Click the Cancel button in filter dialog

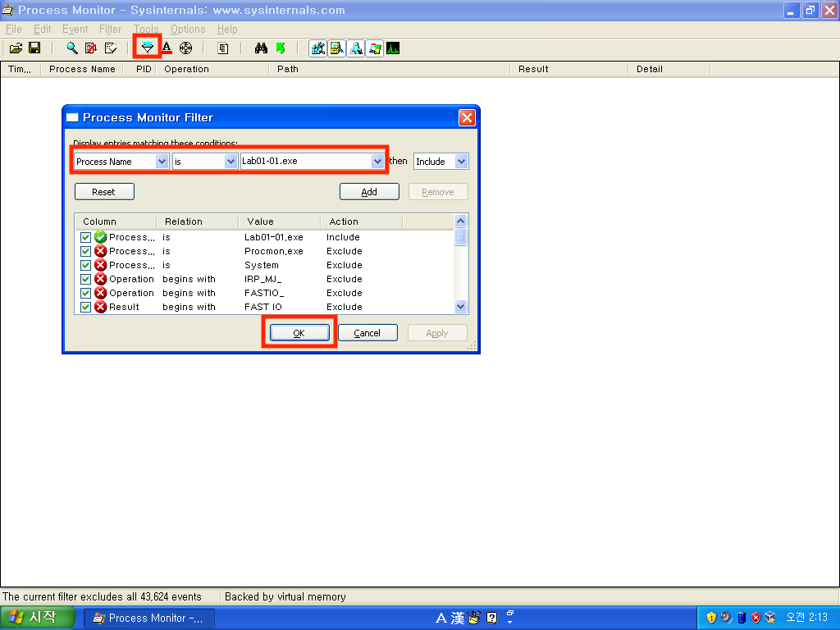[367, 333]
